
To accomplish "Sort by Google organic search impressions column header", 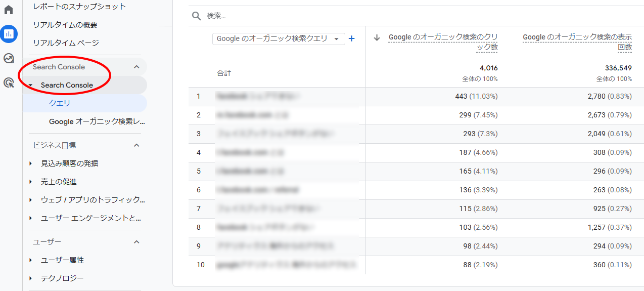I will point(577,42).
